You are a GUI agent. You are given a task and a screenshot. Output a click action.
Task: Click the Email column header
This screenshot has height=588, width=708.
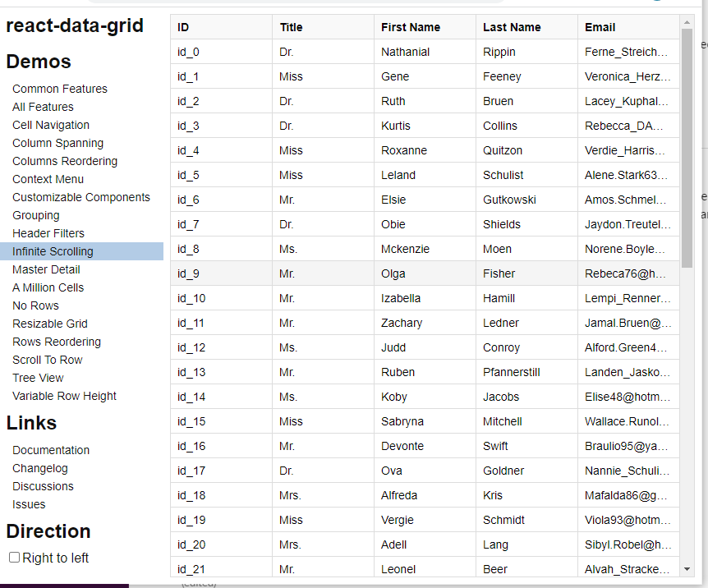pos(628,27)
